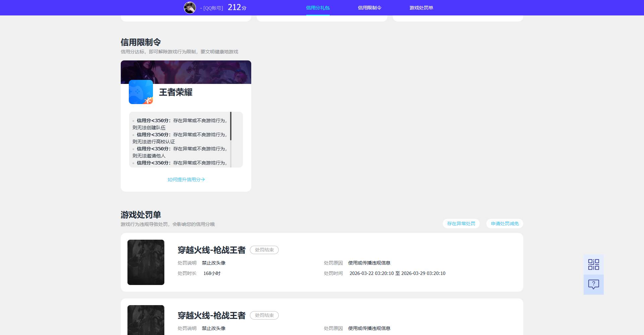644x335 pixels.
Task: Click the 则无法邀请他人 restriction line
Action: (x=149, y=156)
